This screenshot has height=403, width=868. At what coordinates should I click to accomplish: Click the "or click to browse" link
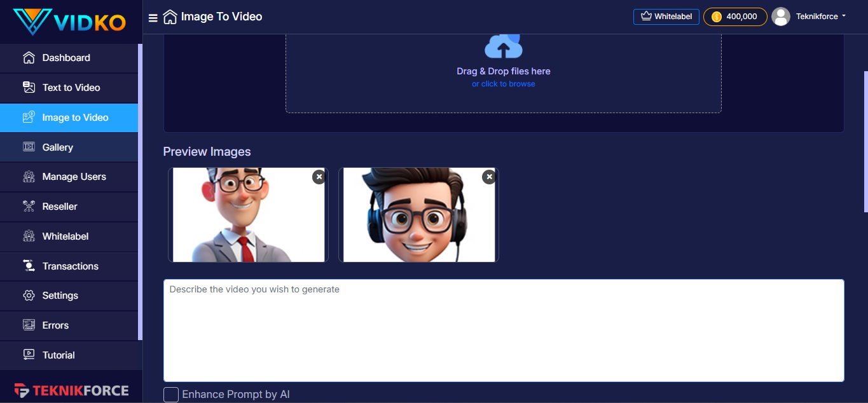pos(503,84)
